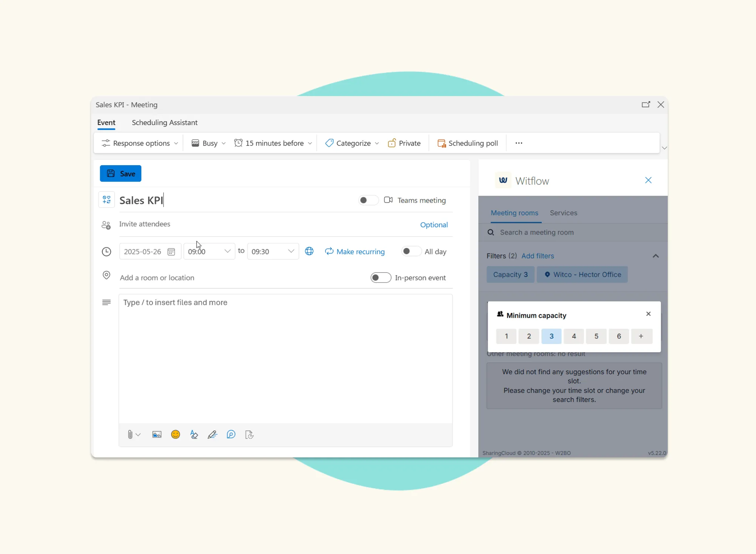The height and width of the screenshot is (554, 756).
Task: Click Add a room or location field
Action: pyautogui.click(x=242, y=278)
